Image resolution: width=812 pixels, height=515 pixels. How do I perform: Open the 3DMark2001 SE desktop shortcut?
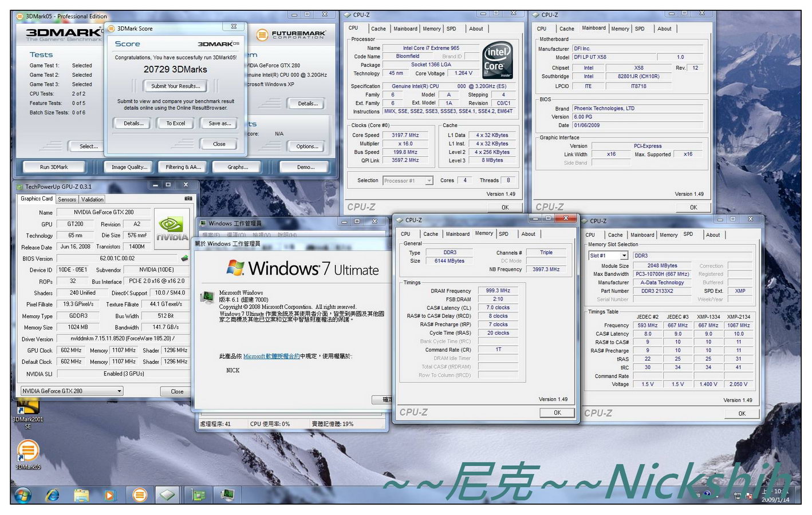(x=27, y=414)
